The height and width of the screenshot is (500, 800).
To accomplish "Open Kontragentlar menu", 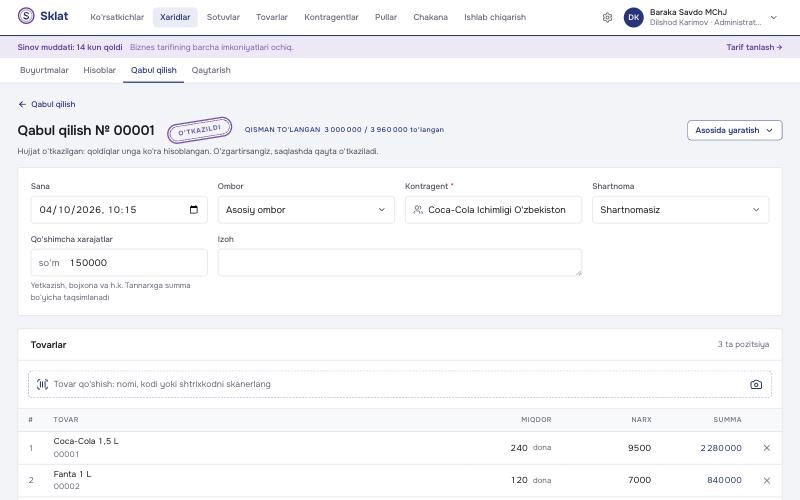I will (331, 17).
